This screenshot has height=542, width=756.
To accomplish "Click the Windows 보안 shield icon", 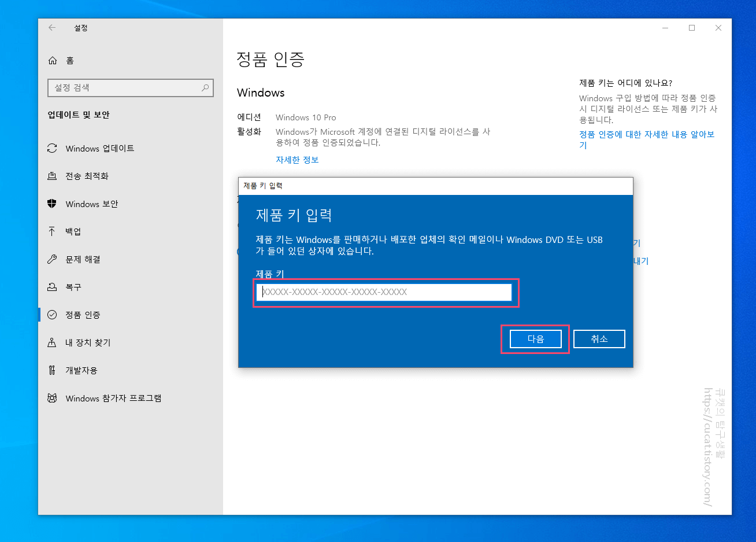I will point(52,204).
